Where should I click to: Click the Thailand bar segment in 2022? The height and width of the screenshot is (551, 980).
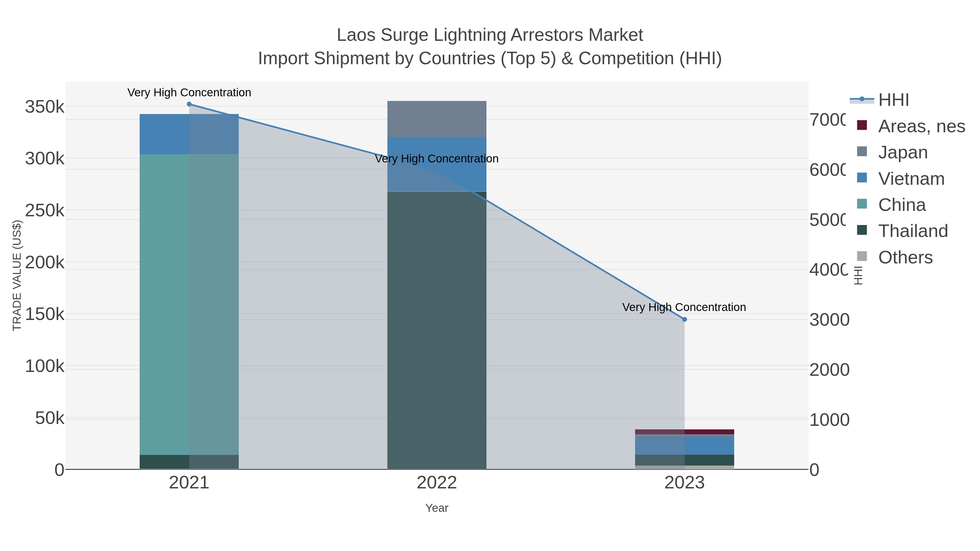[437, 330]
